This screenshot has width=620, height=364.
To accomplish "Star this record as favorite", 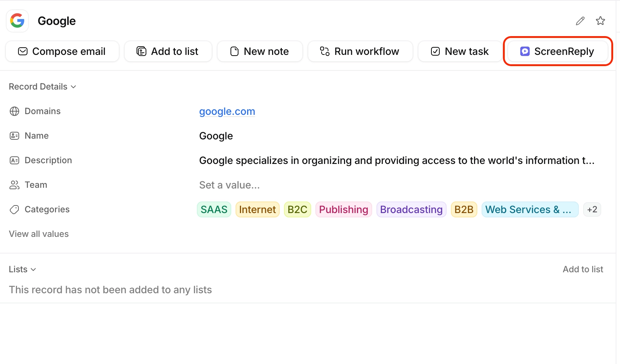I will pos(600,21).
